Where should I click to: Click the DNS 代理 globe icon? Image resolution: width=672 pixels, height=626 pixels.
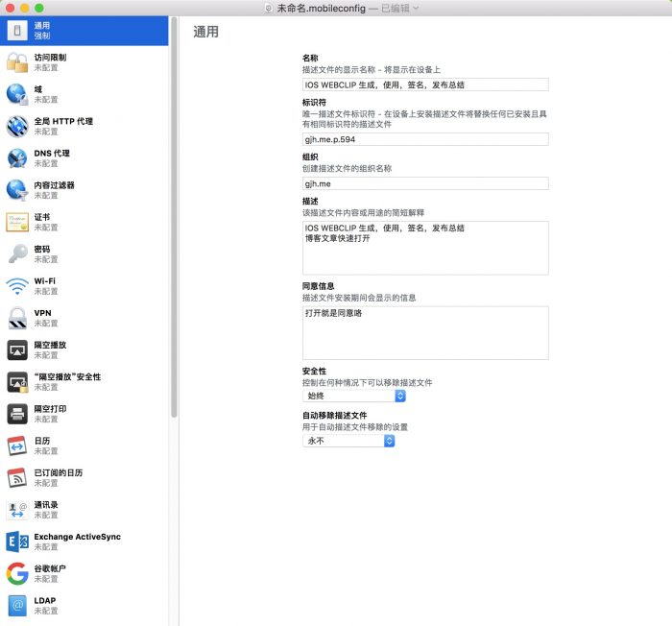click(x=17, y=158)
